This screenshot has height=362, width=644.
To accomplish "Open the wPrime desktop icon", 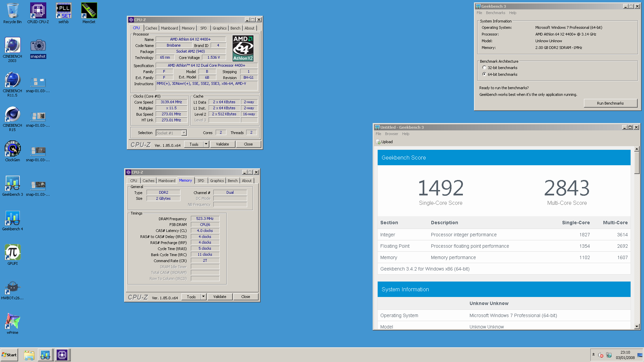I will coord(12,324).
